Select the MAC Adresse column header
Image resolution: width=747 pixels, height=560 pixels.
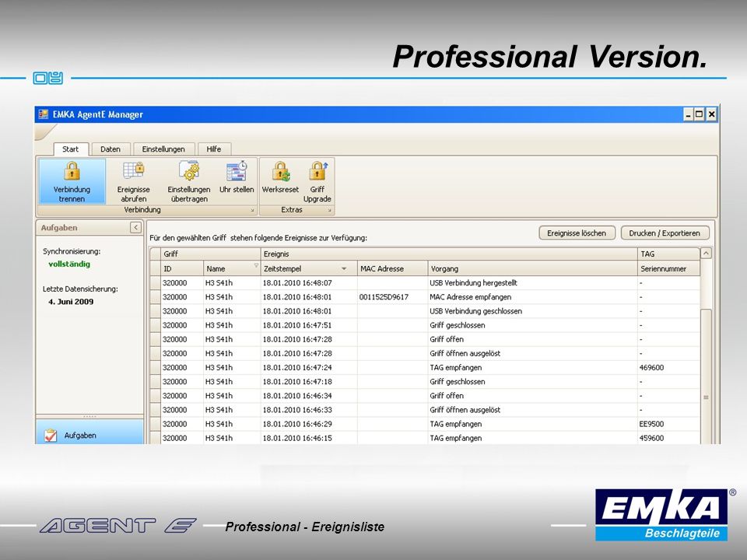392,268
